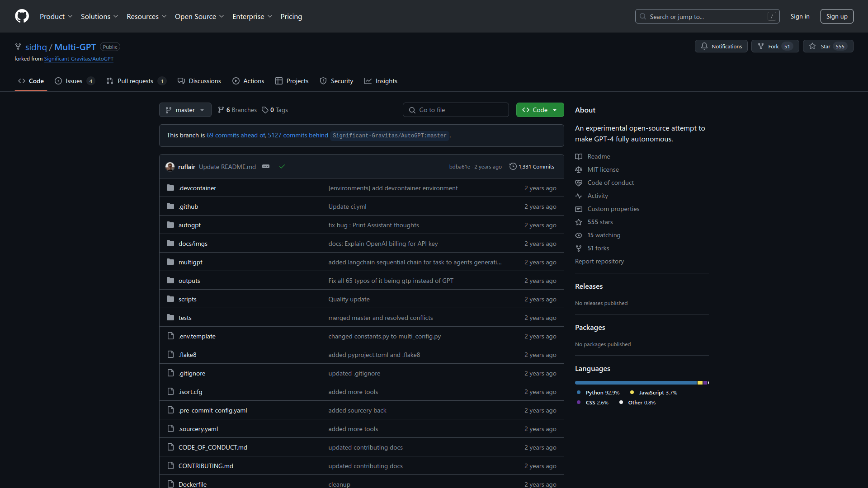Screen dimensions: 868x488
Task: Open the Significant-Gravitas/AutoGPT link
Action: click(78, 59)
